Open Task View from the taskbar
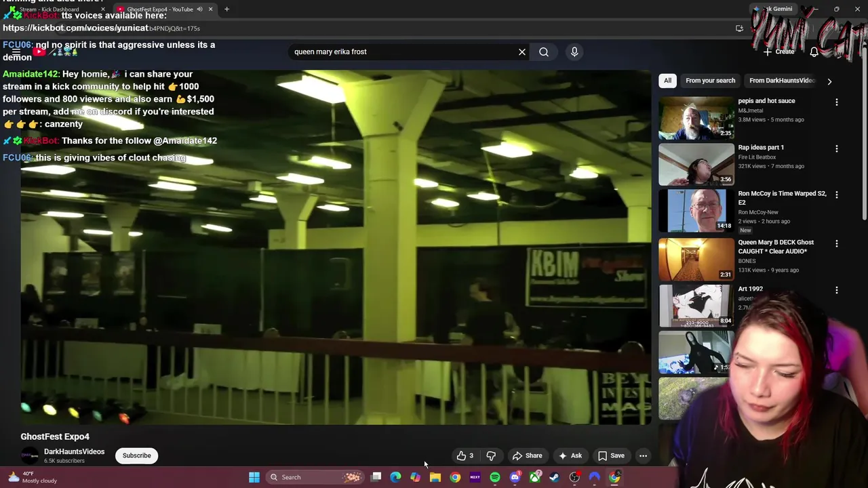This screenshot has height=488, width=868. point(376,477)
